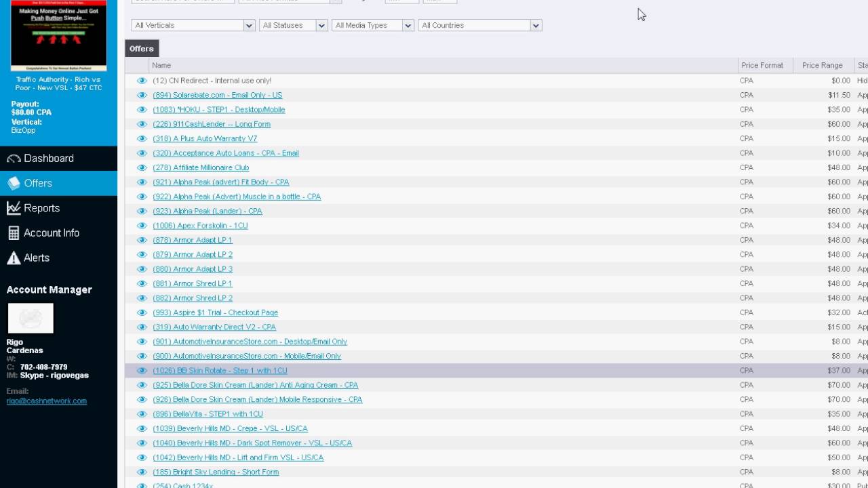This screenshot has width=868, height=488.
Task: Click the Traffic Authority Rich vs Poor offer title
Action: tap(58, 84)
